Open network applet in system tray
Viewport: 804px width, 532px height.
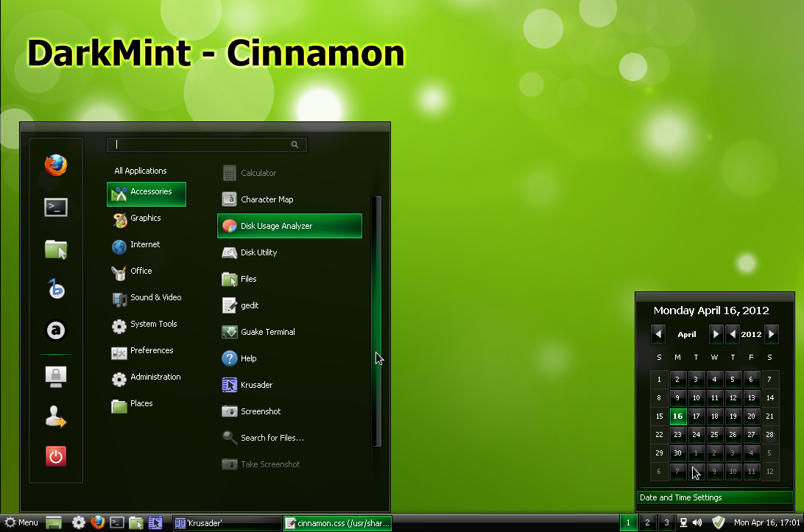(x=683, y=522)
